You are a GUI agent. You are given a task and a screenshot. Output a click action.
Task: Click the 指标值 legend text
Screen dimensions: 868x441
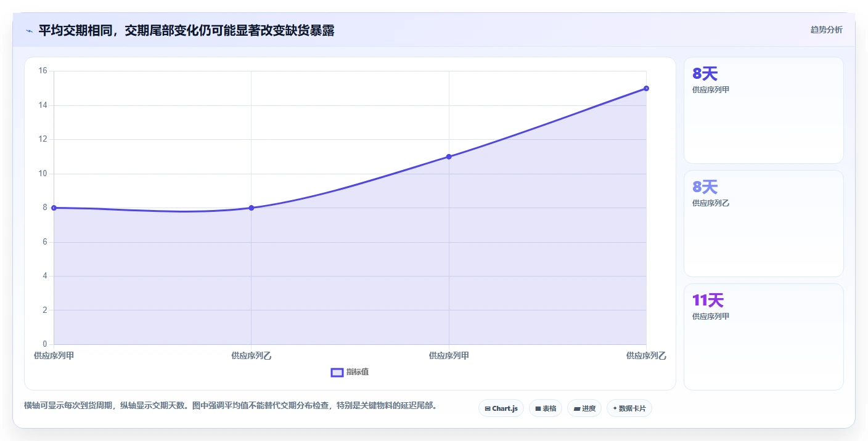tap(358, 372)
